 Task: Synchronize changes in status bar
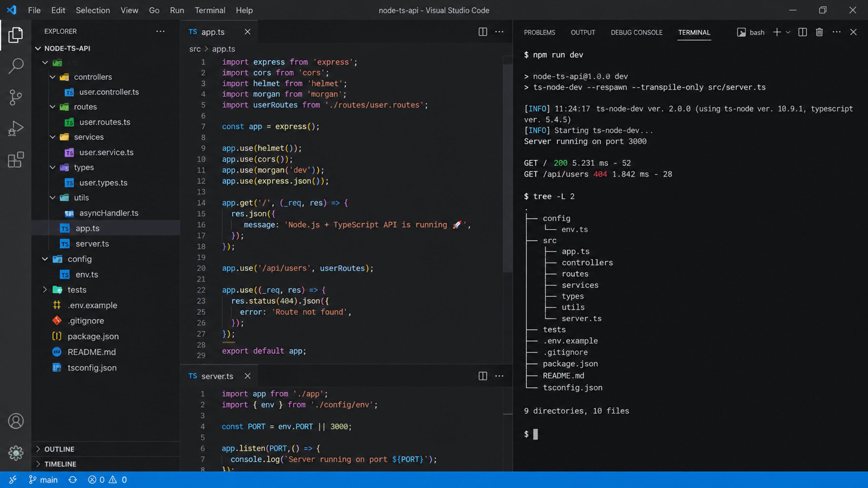coord(73,480)
